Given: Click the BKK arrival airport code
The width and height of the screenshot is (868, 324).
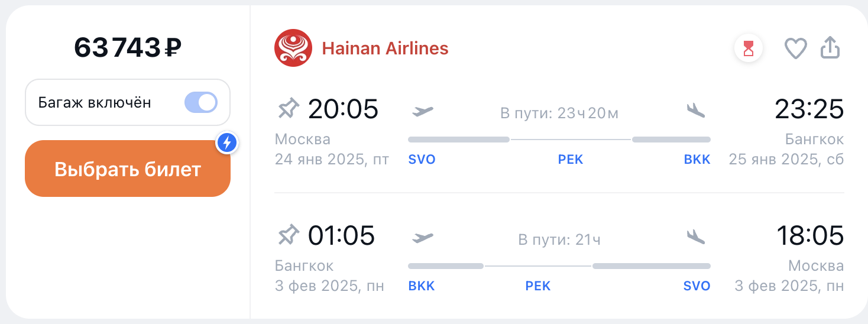Looking at the screenshot, I should click(x=697, y=160).
